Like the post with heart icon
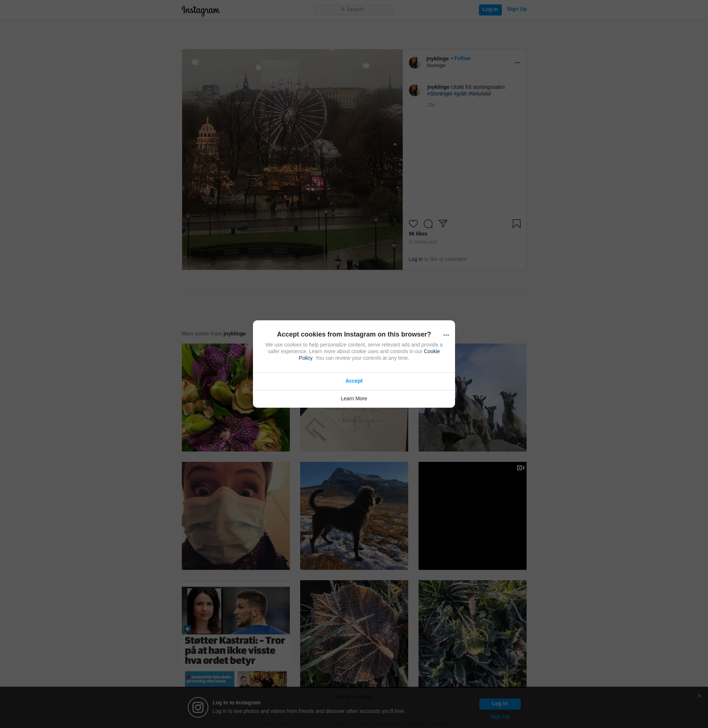The width and height of the screenshot is (708, 728). 413,224
